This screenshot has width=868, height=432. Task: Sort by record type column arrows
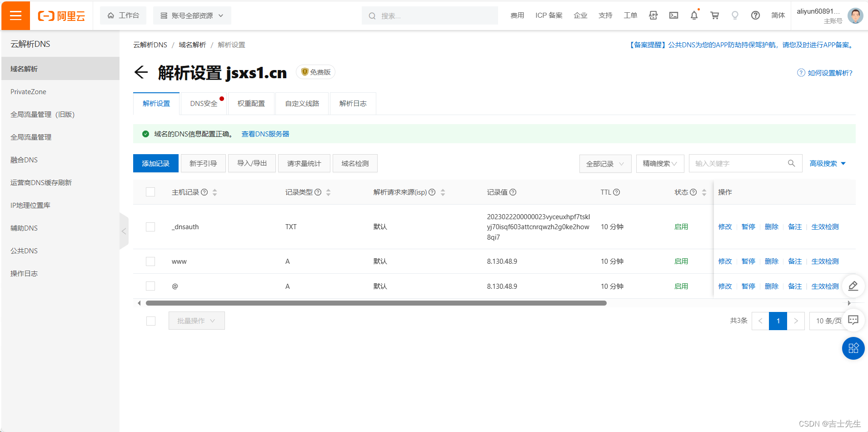coord(329,192)
